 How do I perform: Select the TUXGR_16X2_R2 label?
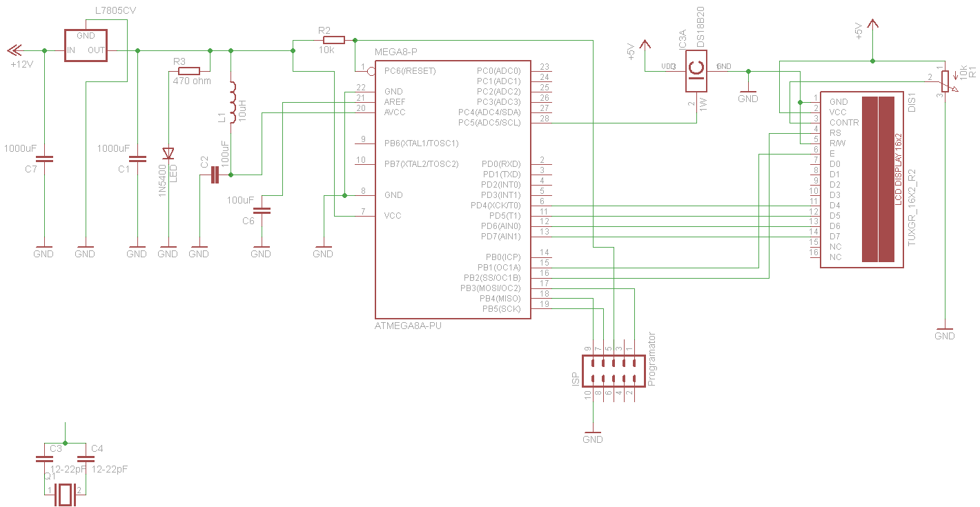(912, 206)
